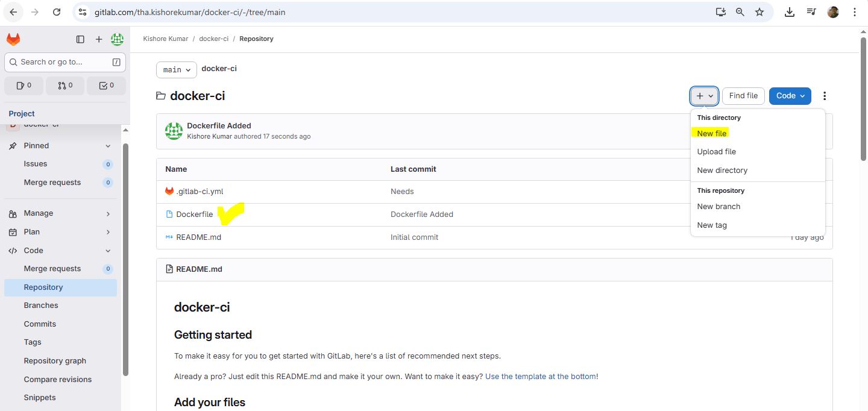The height and width of the screenshot is (411, 868).
Task: Open the user avatar menu in sidebar
Action: click(118, 40)
